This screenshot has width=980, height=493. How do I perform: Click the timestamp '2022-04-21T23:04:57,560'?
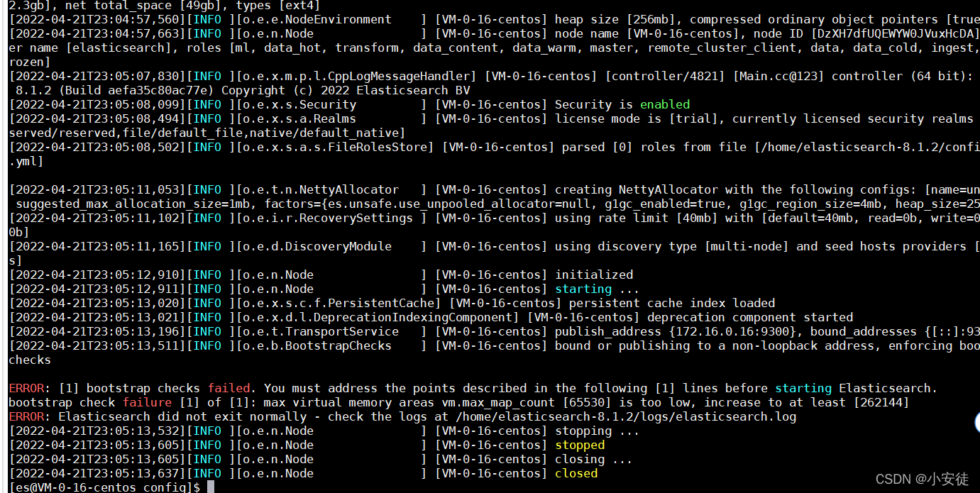pos(97,19)
